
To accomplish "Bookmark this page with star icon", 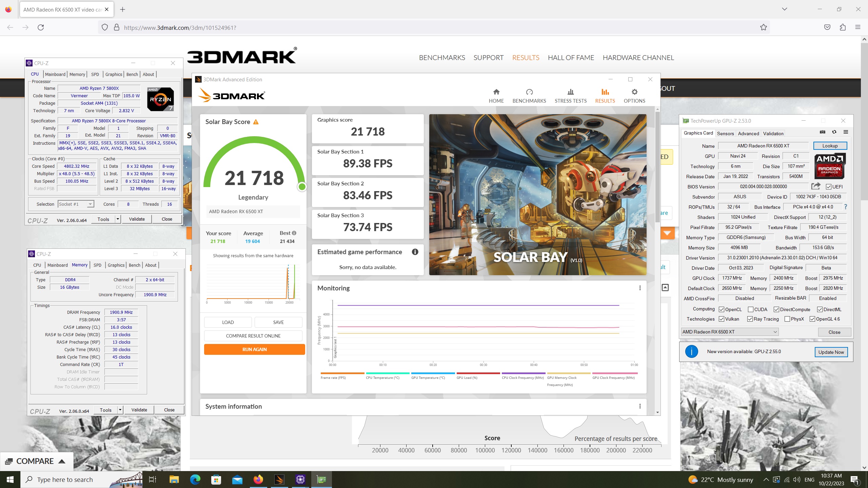I will click(x=763, y=27).
